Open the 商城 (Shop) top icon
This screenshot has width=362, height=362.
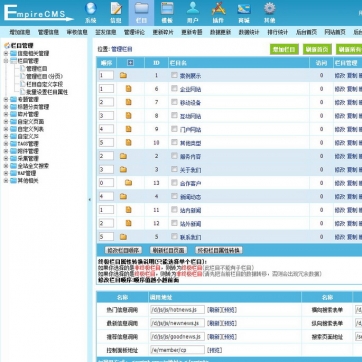point(244,12)
